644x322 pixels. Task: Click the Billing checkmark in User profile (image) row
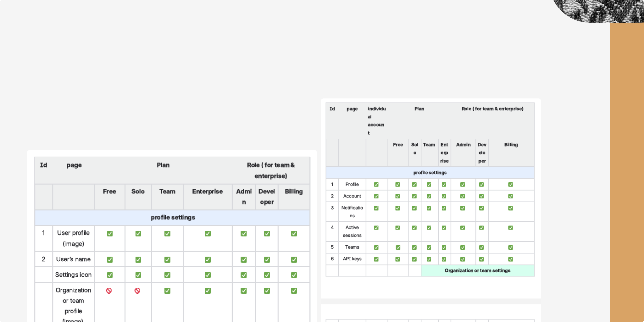294,233
